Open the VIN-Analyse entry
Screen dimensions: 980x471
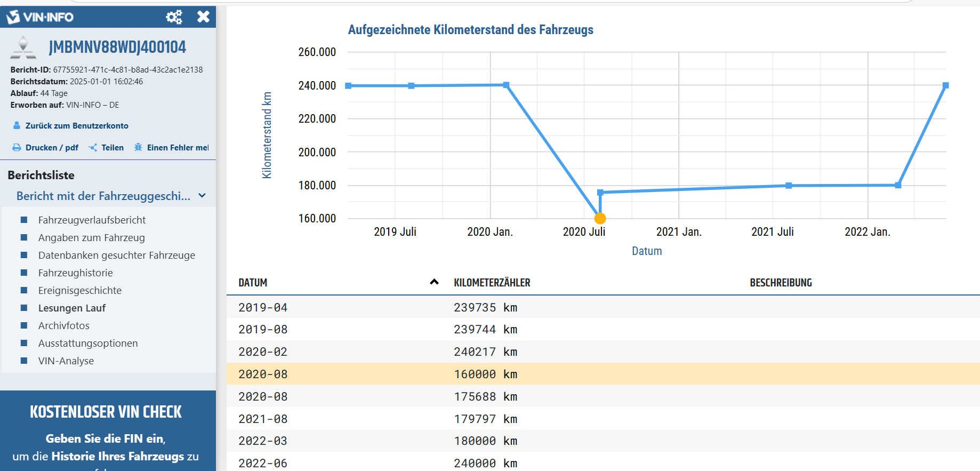click(x=66, y=361)
